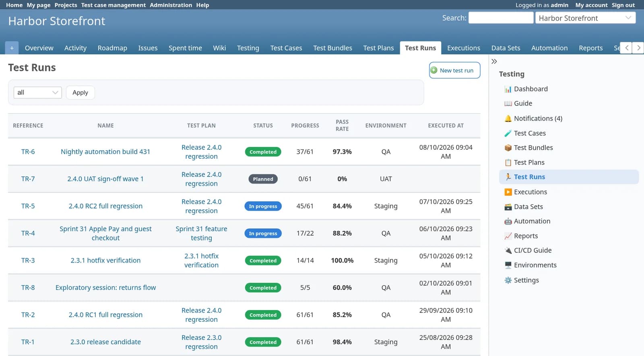This screenshot has height=356, width=644.
Task: Click the Harbor Storefront project title
Action: point(57,21)
